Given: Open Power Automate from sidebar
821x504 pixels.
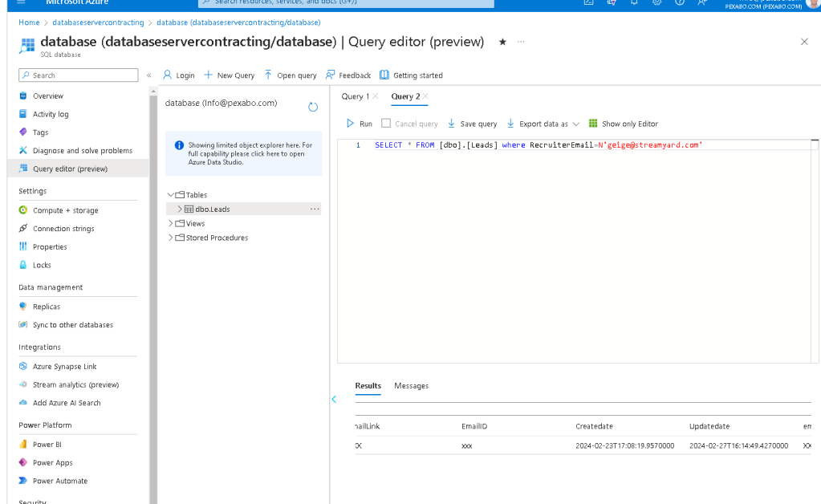Looking at the screenshot, I should click(x=59, y=481).
